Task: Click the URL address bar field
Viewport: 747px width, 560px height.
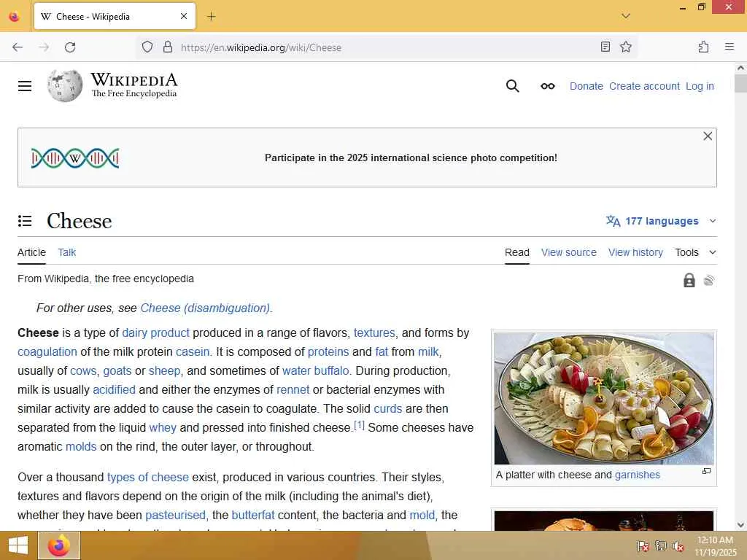Action: (x=386, y=47)
